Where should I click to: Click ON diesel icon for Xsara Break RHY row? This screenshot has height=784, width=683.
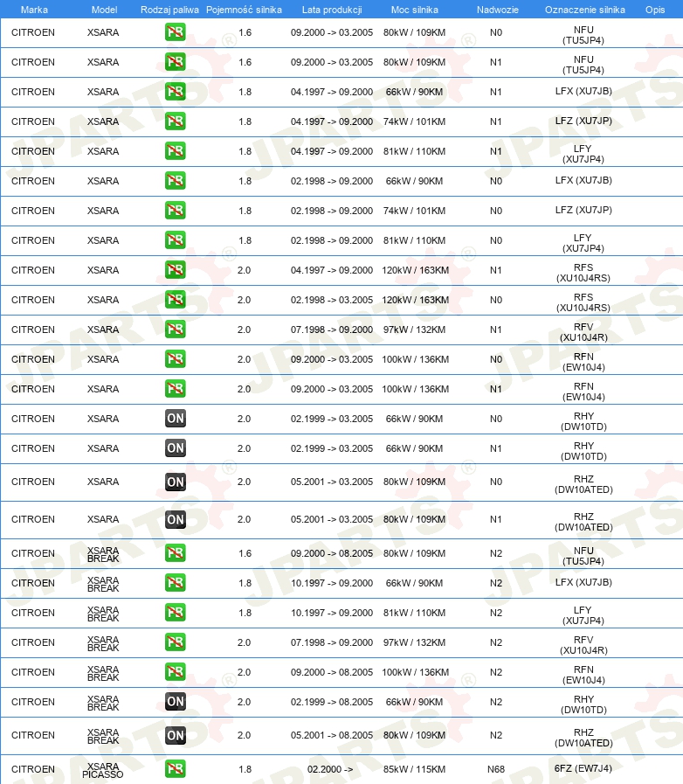[x=176, y=702]
